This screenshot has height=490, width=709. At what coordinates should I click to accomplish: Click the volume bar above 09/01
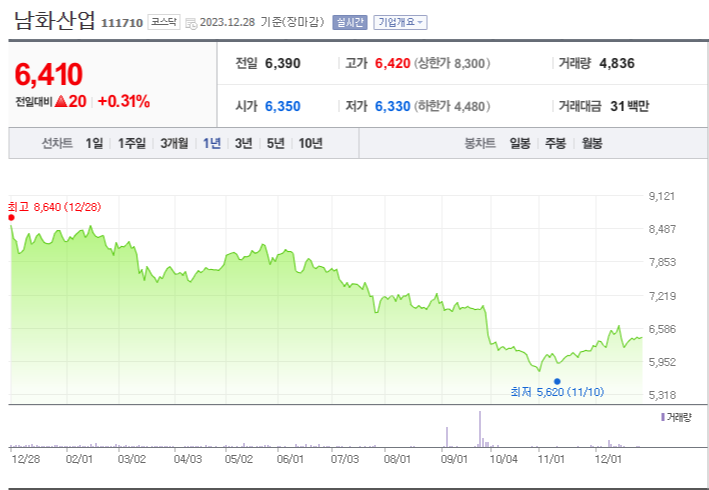(x=447, y=437)
